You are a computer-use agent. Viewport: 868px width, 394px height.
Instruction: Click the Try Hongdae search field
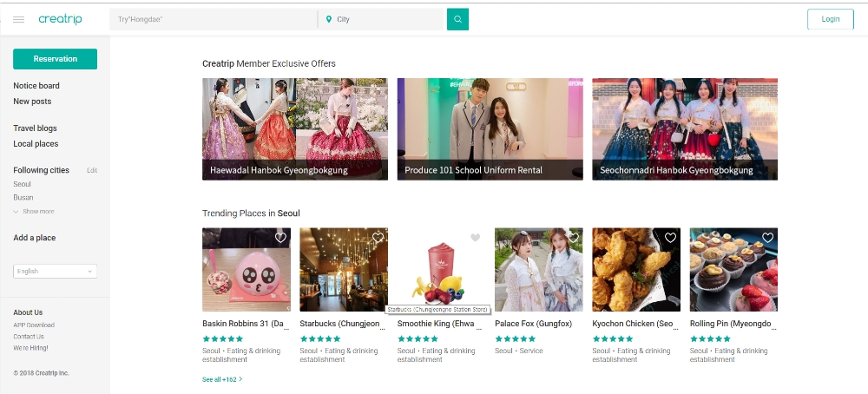pyautogui.click(x=214, y=19)
